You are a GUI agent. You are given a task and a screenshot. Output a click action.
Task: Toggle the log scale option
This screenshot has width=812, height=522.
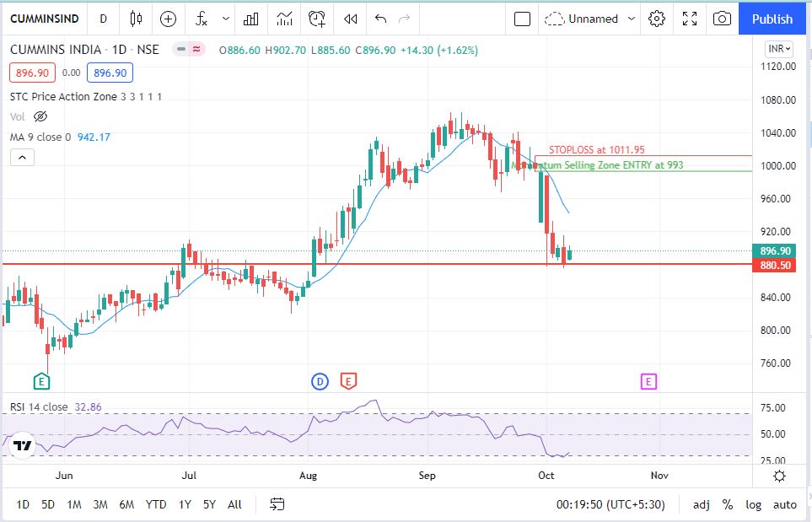(x=753, y=504)
